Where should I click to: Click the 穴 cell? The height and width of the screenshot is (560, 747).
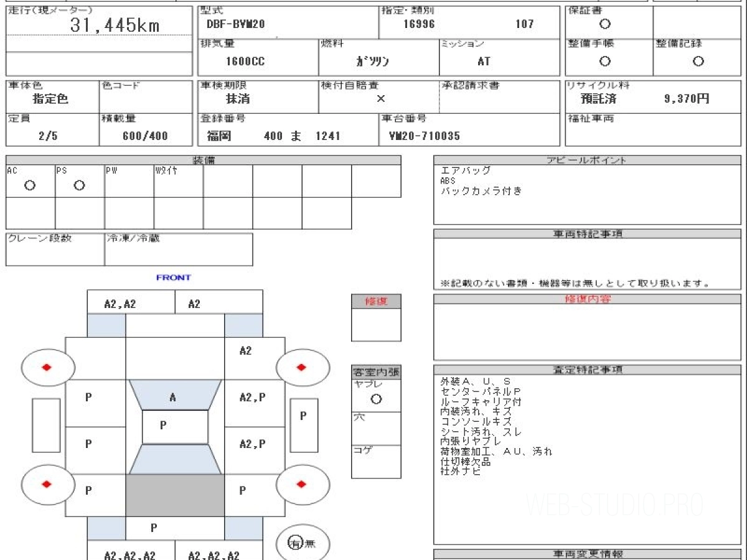pyautogui.click(x=376, y=428)
